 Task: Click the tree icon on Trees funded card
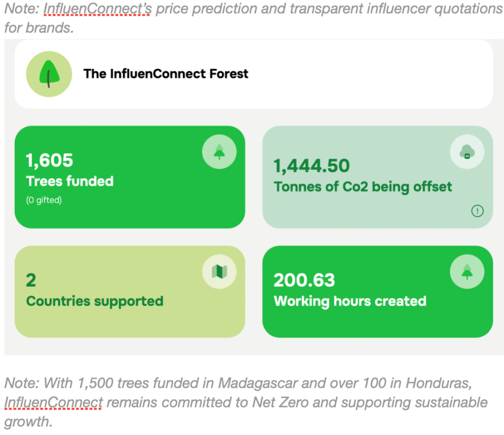[219, 153]
